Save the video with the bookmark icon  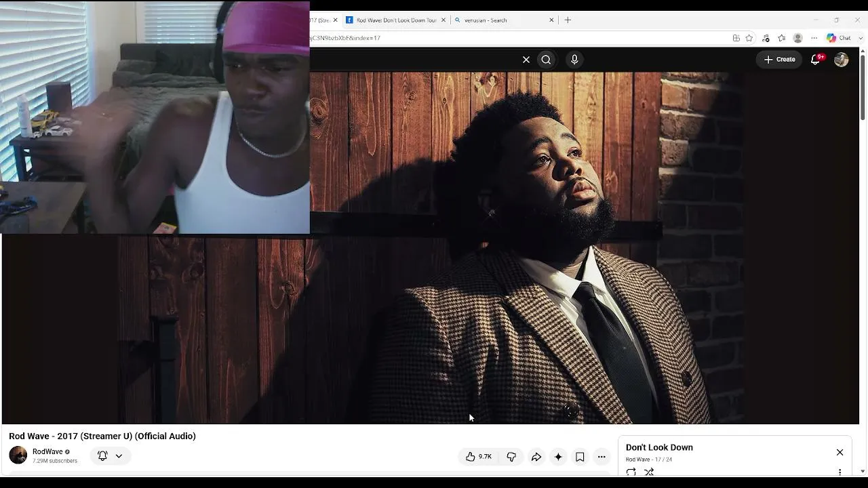click(x=580, y=457)
